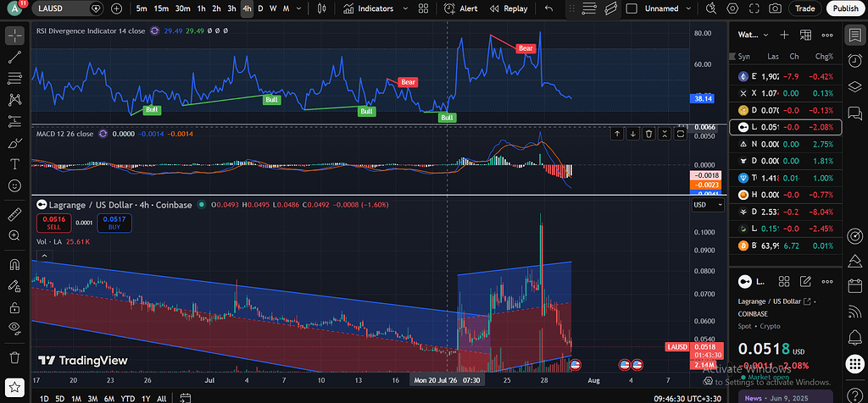This screenshot has height=403, width=868.
Task: Toggle hide all drawings eye icon
Action: 15,328
